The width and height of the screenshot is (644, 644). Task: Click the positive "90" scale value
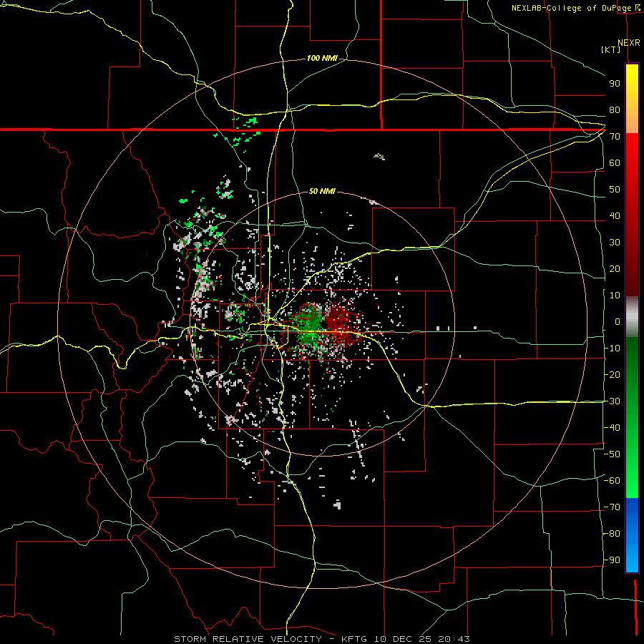615,84
